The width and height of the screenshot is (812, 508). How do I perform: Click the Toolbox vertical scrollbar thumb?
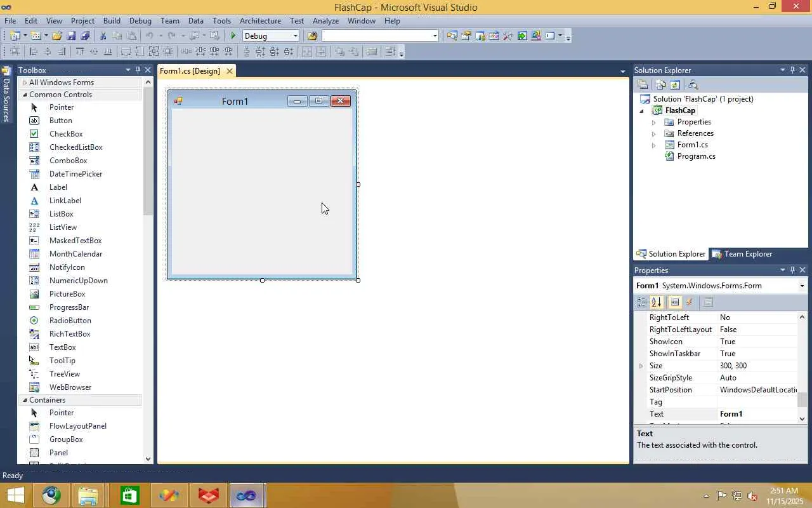coord(148,151)
